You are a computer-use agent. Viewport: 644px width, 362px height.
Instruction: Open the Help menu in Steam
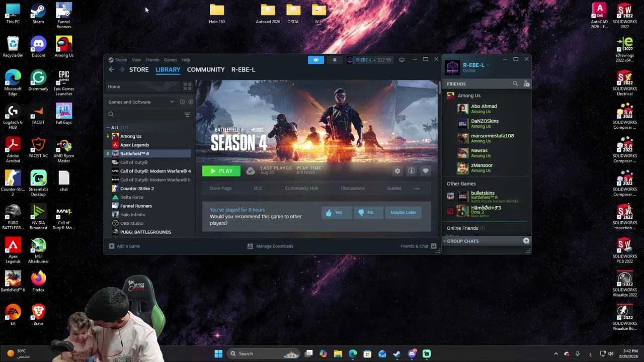pos(186,60)
